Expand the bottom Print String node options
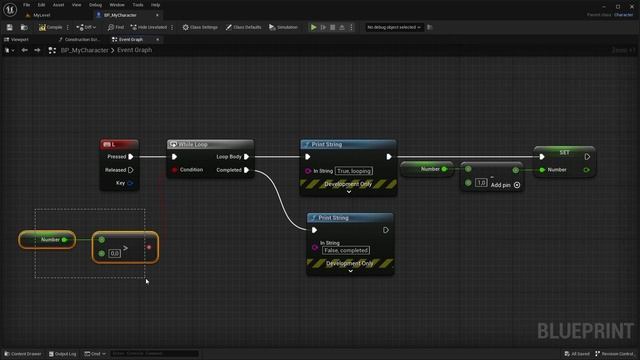 [x=351, y=271]
